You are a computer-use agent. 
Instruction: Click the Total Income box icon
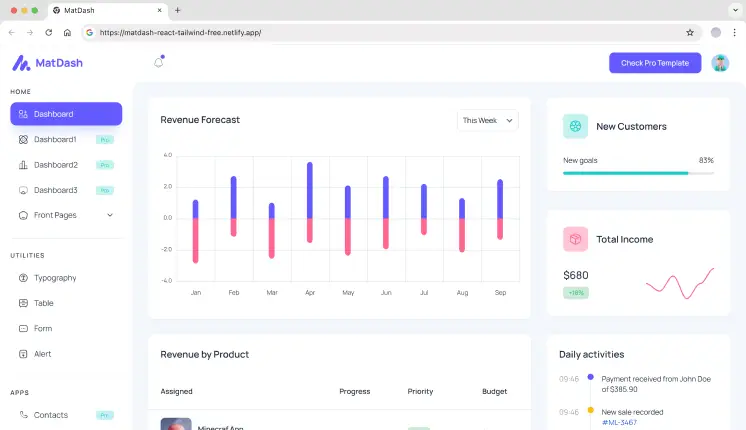pos(575,239)
